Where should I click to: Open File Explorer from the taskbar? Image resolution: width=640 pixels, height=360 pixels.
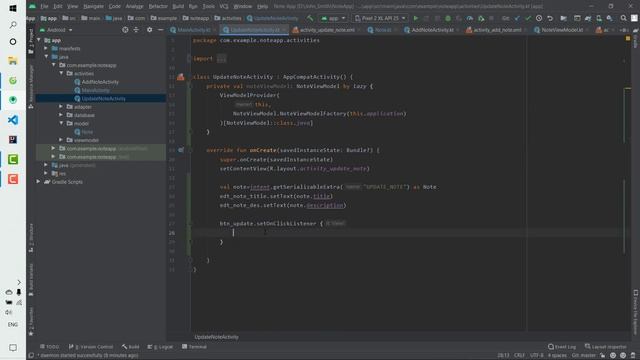pyautogui.click(x=13, y=61)
